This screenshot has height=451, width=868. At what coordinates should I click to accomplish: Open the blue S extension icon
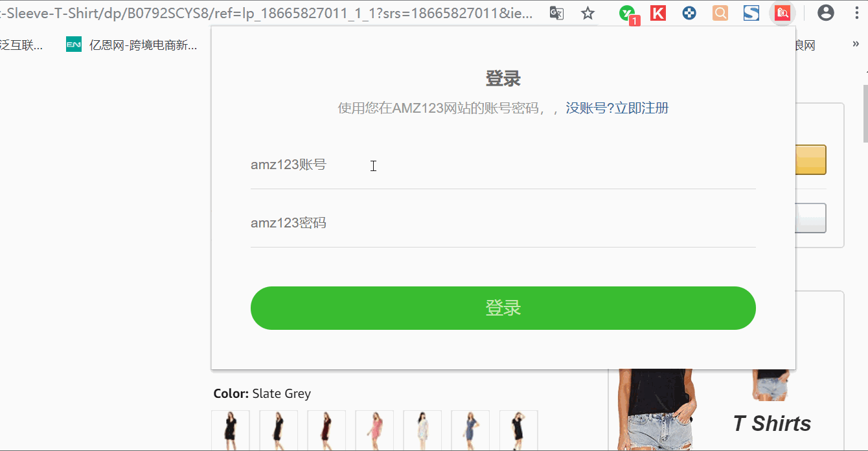[x=751, y=13]
